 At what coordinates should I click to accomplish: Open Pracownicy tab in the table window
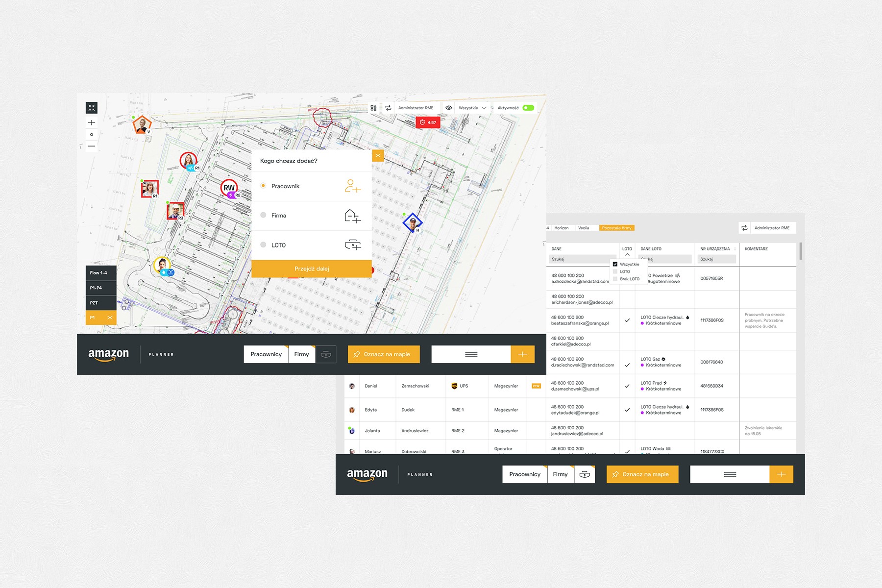click(525, 474)
